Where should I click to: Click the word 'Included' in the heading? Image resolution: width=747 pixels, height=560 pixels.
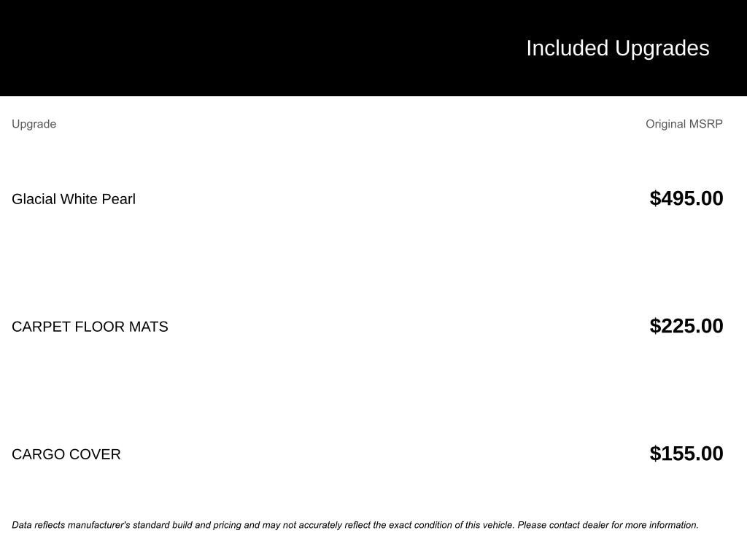click(x=567, y=48)
